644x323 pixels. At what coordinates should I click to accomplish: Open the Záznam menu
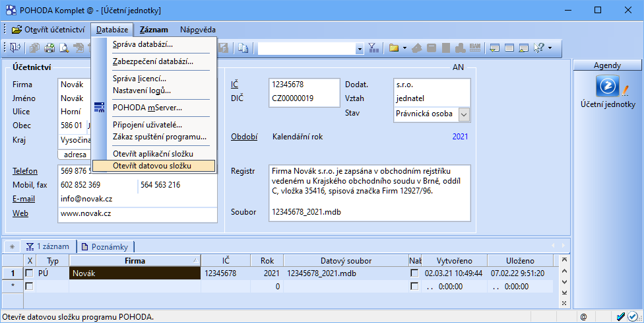pos(154,30)
